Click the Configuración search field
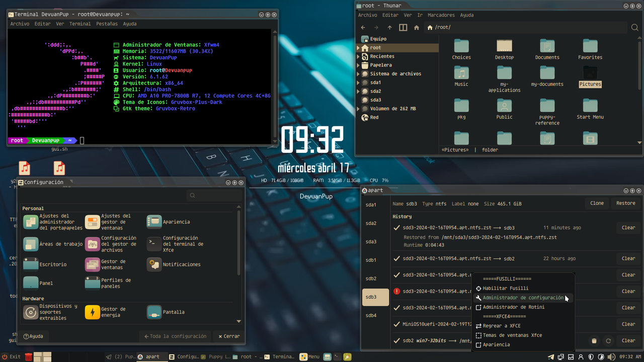The width and height of the screenshot is (644, 362). click(213, 196)
